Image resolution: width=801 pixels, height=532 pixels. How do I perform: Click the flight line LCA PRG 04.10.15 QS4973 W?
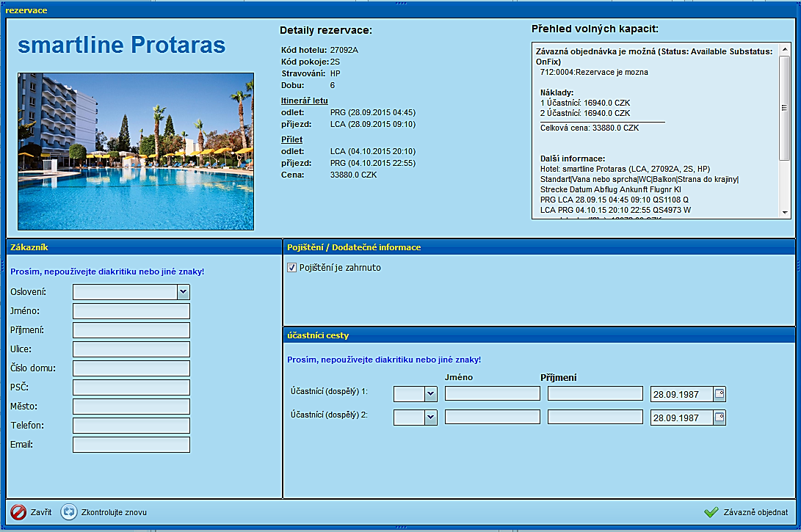tap(615, 210)
